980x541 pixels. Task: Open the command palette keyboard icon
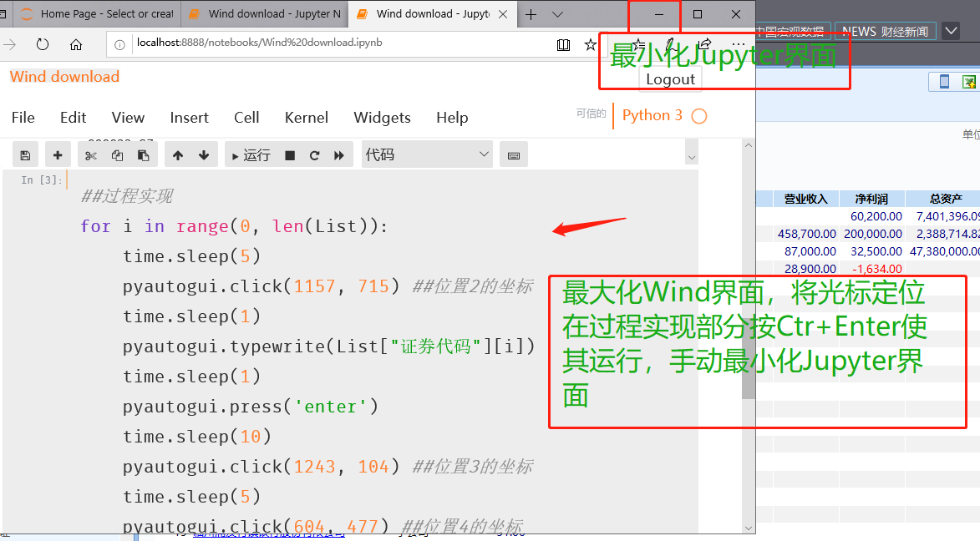513,154
